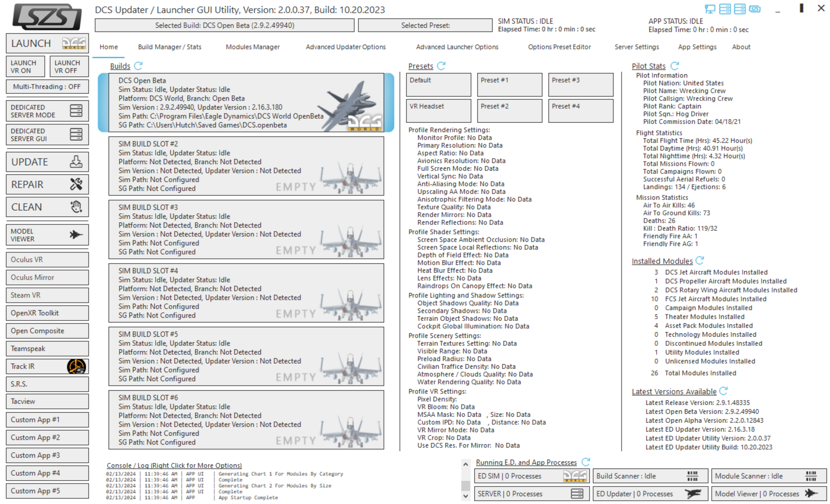The image size is (830, 504).
Task: Click the Selected Preset field
Action: coord(425,25)
